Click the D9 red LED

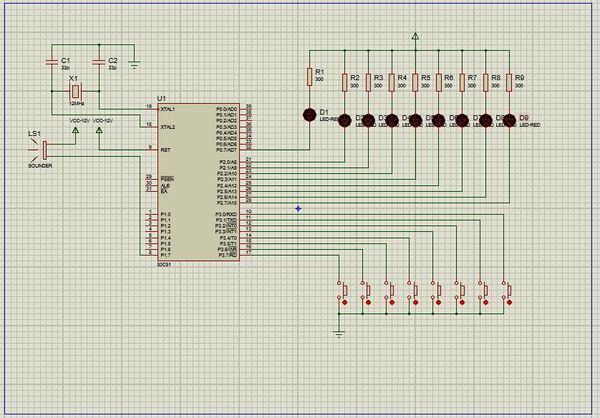tap(509, 120)
